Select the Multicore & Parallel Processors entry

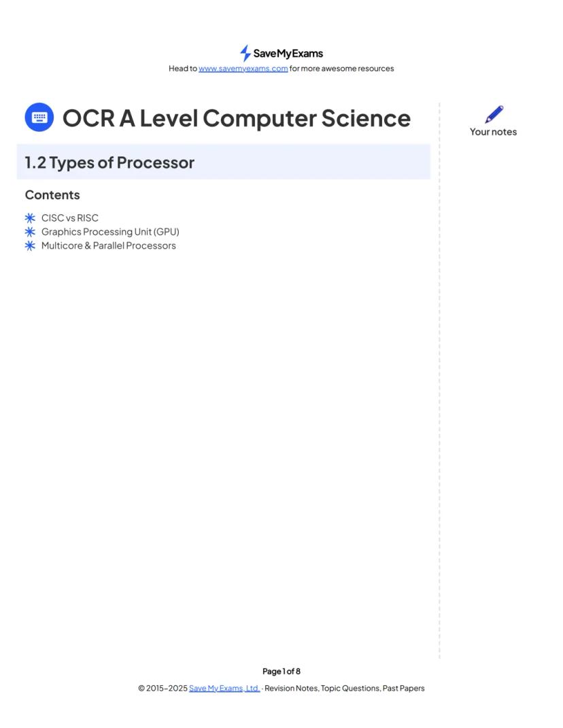(109, 246)
